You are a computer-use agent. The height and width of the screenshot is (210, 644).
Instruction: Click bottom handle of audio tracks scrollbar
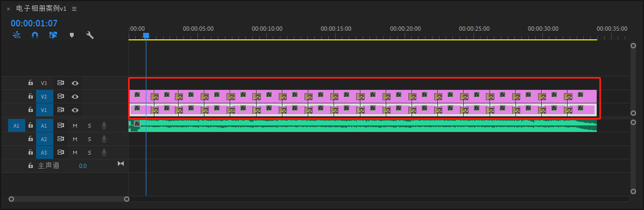pos(633,192)
